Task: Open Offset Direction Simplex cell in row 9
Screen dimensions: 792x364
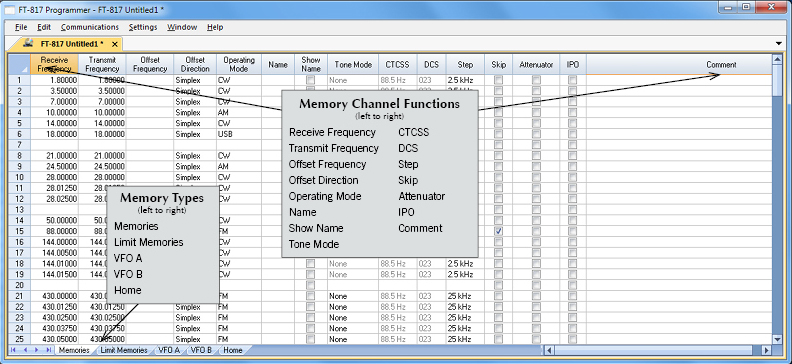Action: coord(194,167)
